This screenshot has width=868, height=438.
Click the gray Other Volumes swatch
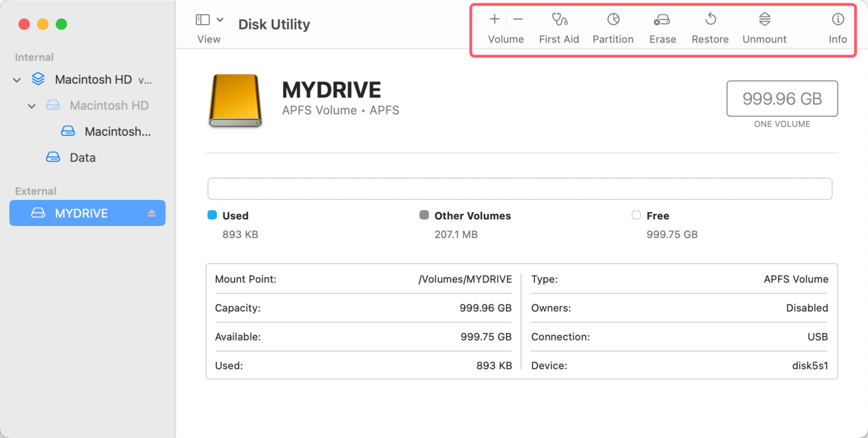(424, 215)
